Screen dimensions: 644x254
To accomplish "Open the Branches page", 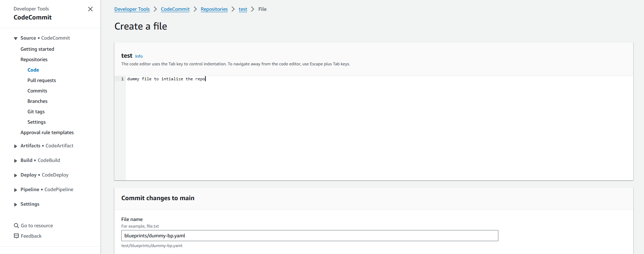I will [x=38, y=101].
